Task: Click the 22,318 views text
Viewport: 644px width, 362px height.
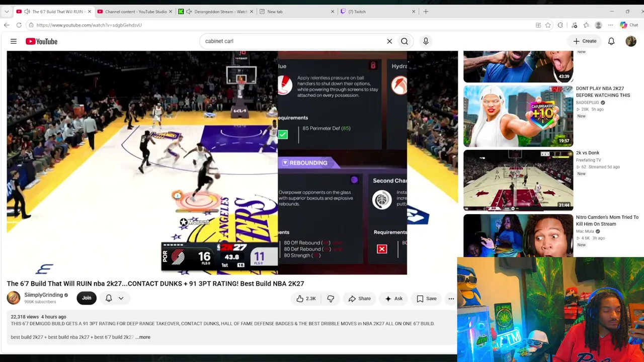Action: [x=25, y=317]
